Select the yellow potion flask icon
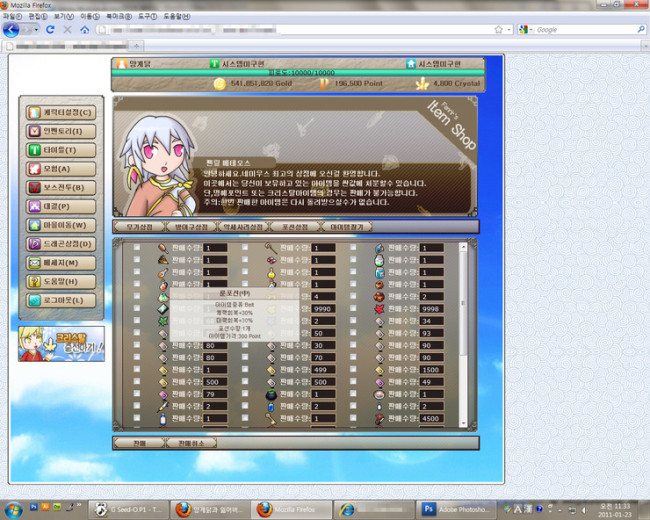Screen dimensions: 650x520 tap(271, 272)
